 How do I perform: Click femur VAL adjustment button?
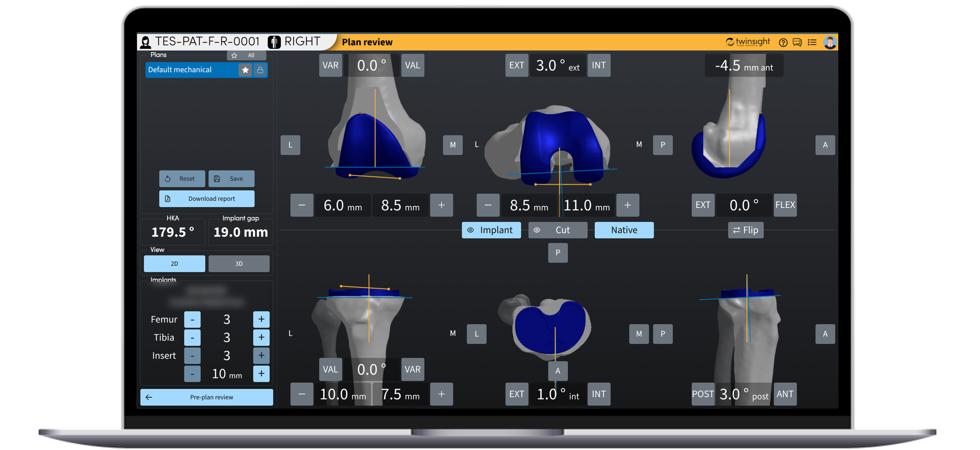click(412, 65)
